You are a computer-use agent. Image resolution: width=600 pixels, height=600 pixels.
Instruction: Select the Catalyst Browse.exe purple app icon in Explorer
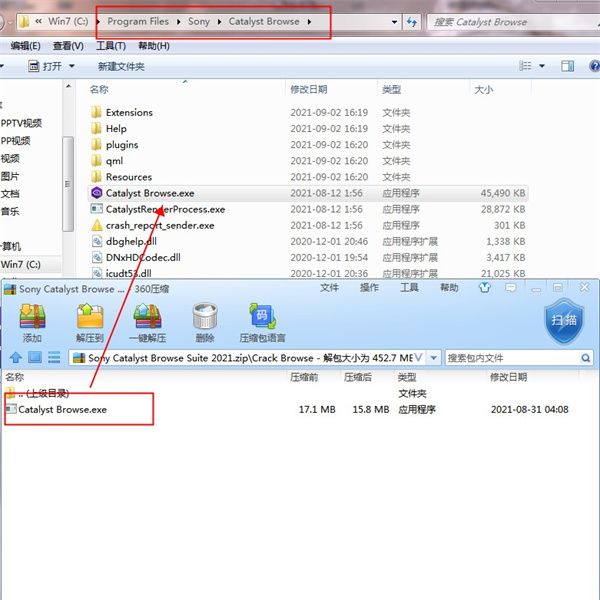pos(97,193)
